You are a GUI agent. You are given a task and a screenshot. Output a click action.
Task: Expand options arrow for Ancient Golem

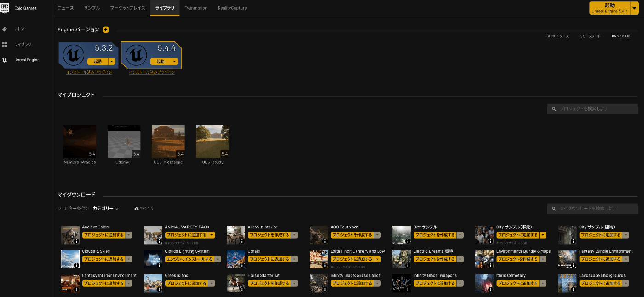(x=129, y=235)
